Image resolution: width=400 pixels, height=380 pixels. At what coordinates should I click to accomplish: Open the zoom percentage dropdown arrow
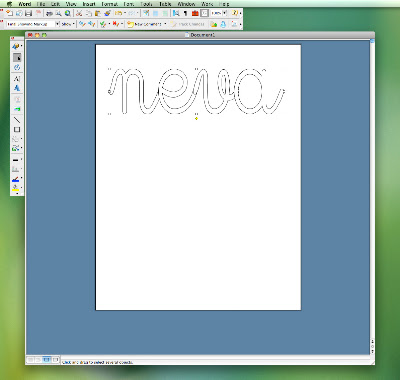pos(224,13)
